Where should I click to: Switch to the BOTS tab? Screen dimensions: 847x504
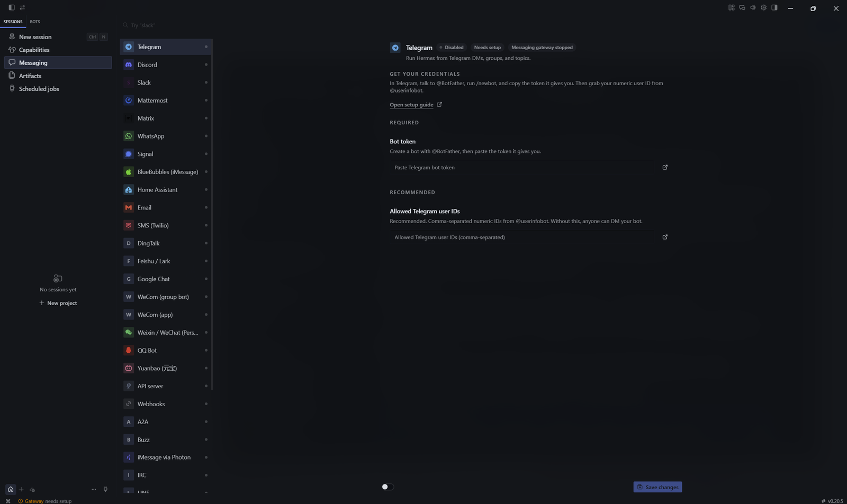coord(35,22)
